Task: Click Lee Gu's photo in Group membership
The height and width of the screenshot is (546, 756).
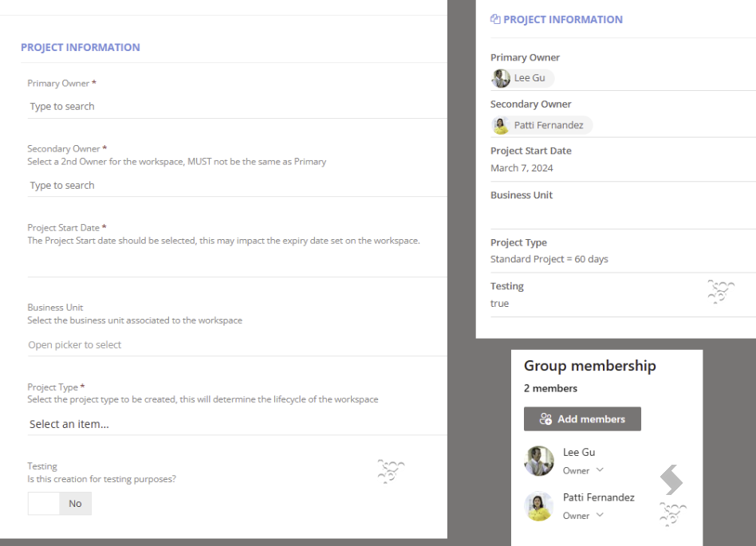Action: click(539, 461)
